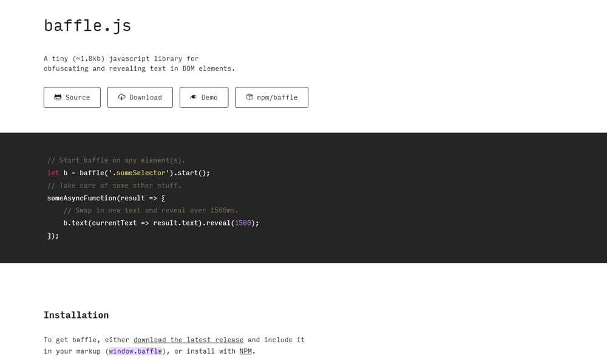
Task: Follow the download the latest release link
Action: coord(188,340)
